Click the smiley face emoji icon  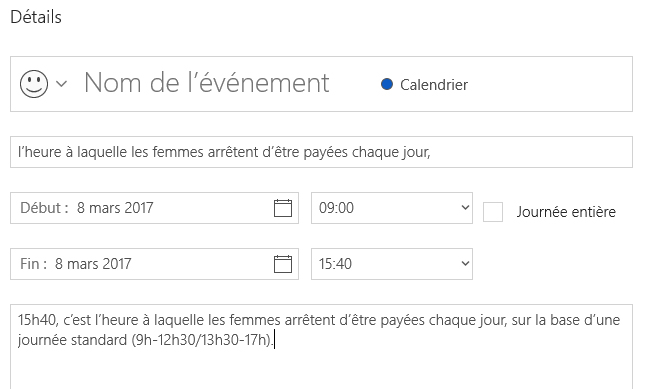(x=34, y=84)
